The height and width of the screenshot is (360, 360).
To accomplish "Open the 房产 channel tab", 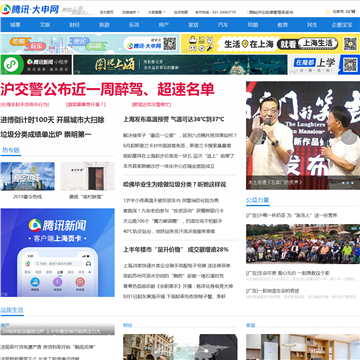I will point(163,25).
